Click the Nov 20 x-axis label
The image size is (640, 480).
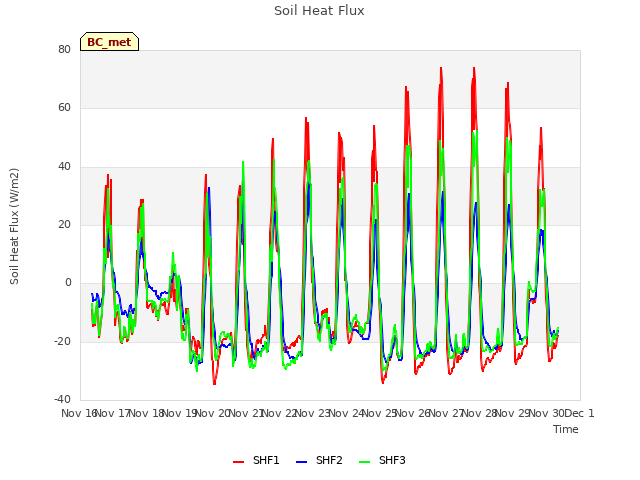point(213,413)
